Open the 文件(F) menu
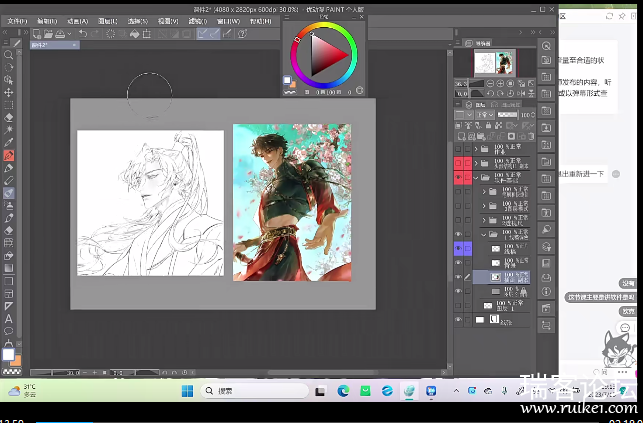Viewport: 643px width, 423px height. 17,21
